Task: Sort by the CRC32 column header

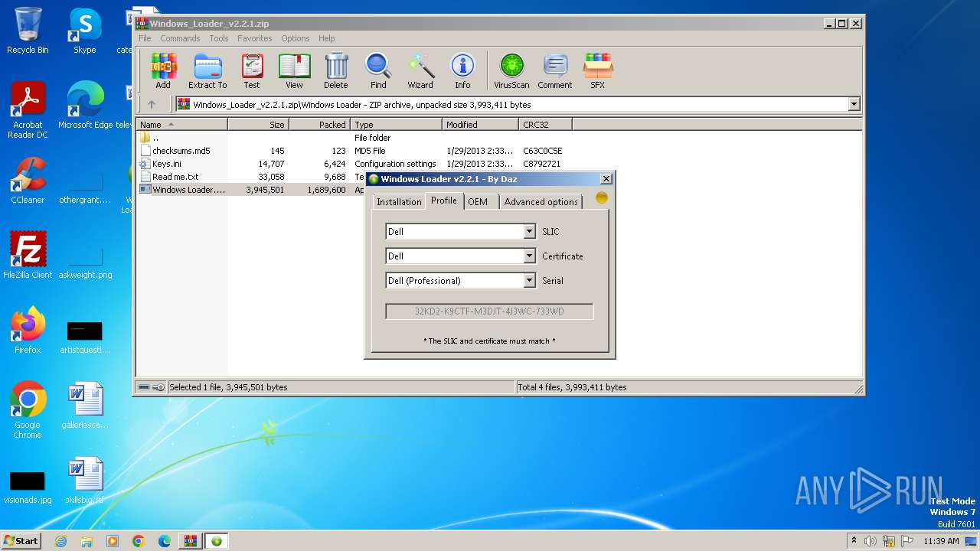Action: click(545, 125)
